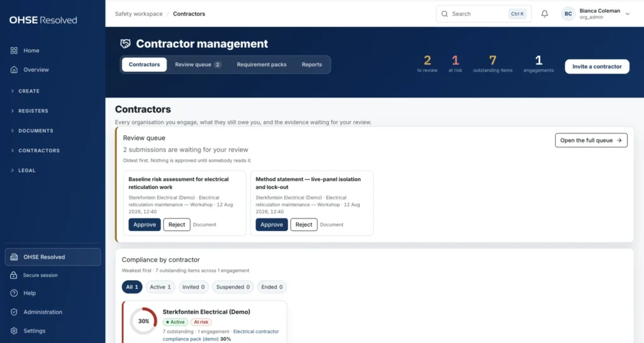
Task: Open Document link for Baseline risk assessment
Action: click(x=204, y=225)
